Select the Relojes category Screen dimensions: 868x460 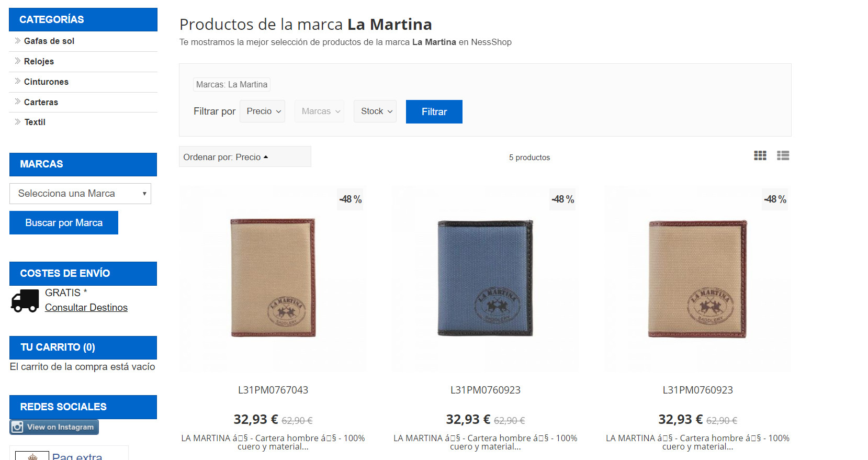click(x=38, y=61)
